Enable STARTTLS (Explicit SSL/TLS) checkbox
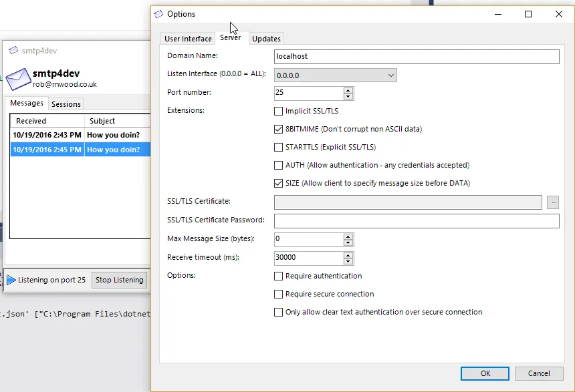The image size is (575, 392). pyautogui.click(x=278, y=147)
